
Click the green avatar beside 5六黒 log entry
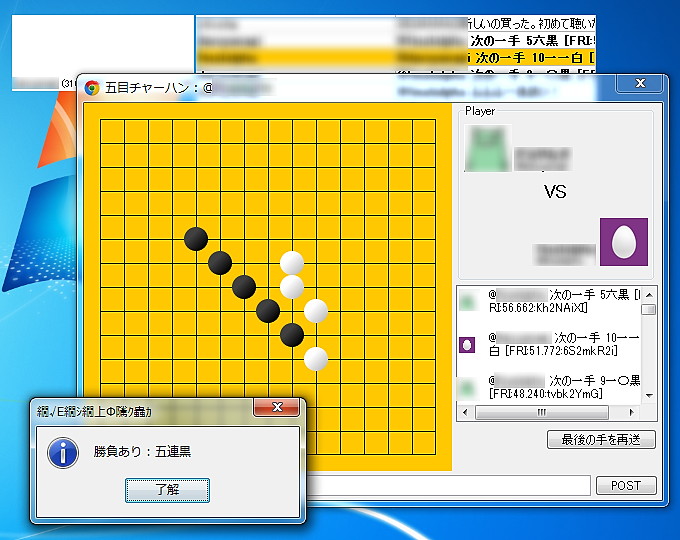pyautogui.click(x=467, y=301)
